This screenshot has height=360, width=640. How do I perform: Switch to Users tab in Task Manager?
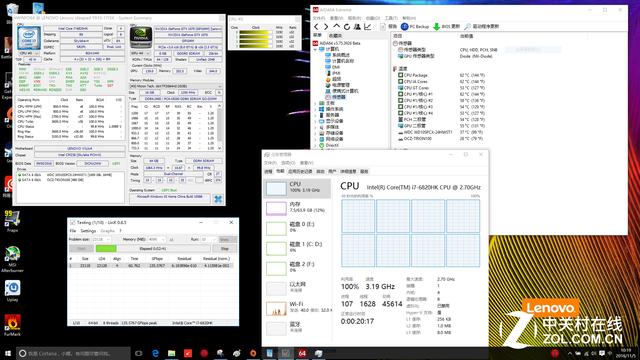click(x=332, y=171)
